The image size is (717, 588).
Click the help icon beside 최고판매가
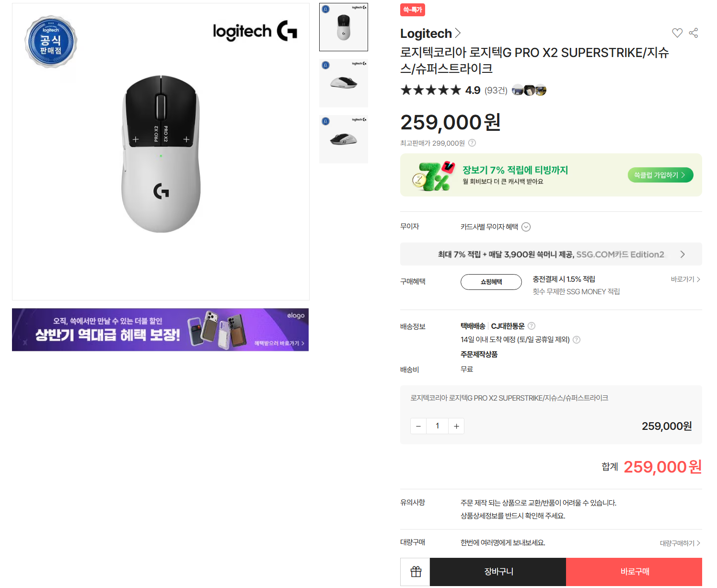pyautogui.click(x=472, y=143)
